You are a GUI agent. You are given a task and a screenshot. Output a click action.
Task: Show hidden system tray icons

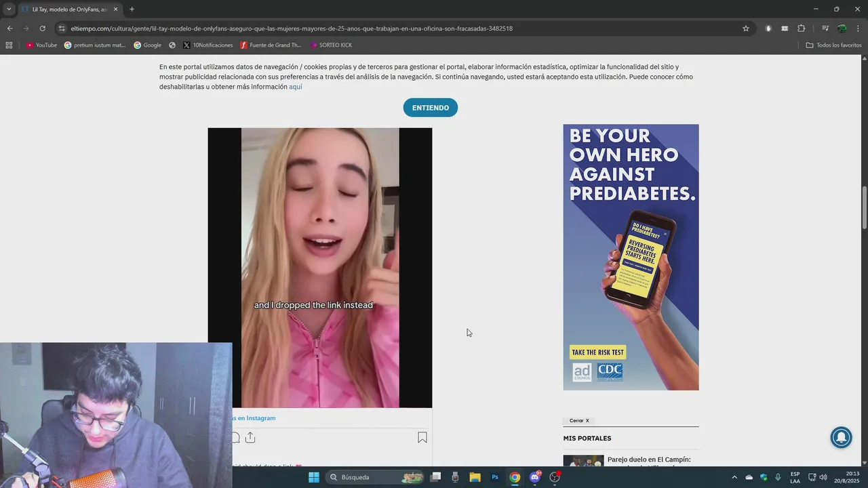coord(734,477)
